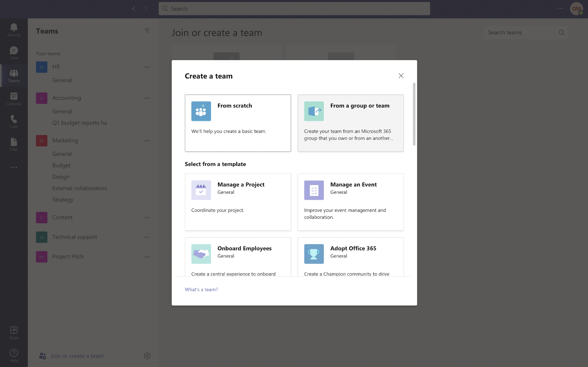Select the HR team avatar
This screenshot has height=367, width=588.
(x=42, y=67)
